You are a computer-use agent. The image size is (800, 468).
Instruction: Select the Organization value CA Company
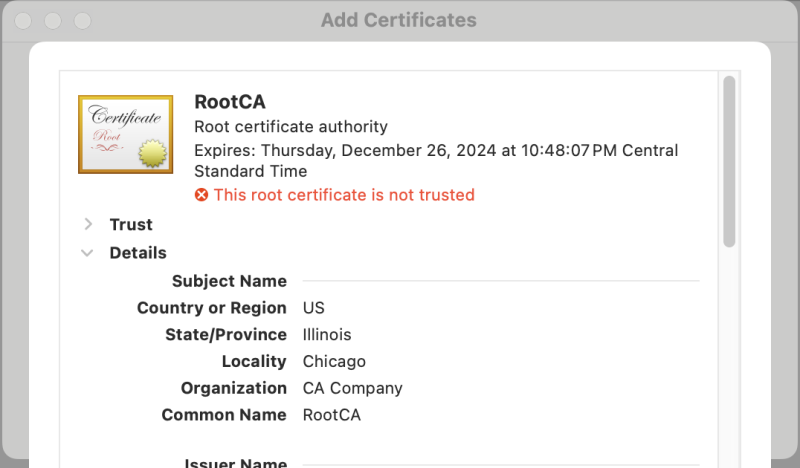pyautogui.click(x=352, y=388)
